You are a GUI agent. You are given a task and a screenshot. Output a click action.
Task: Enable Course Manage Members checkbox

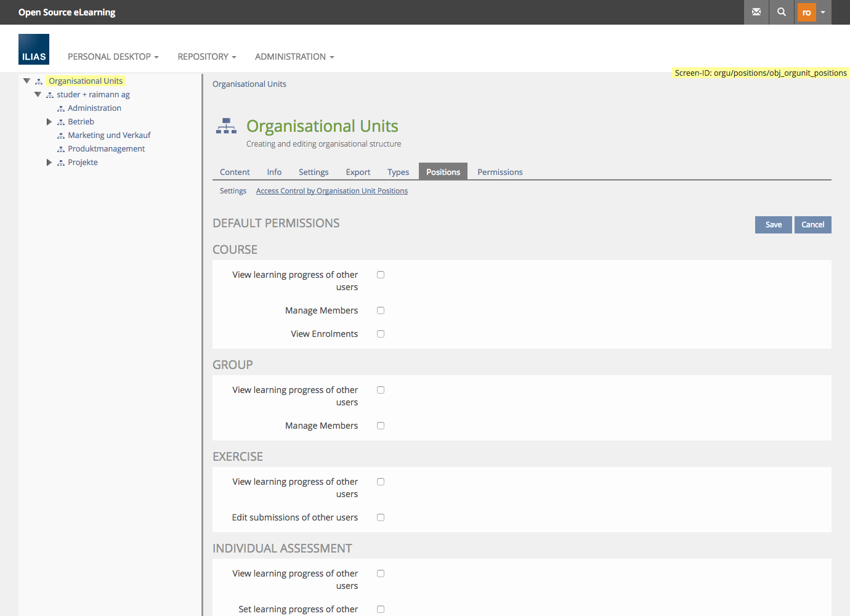pos(381,310)
